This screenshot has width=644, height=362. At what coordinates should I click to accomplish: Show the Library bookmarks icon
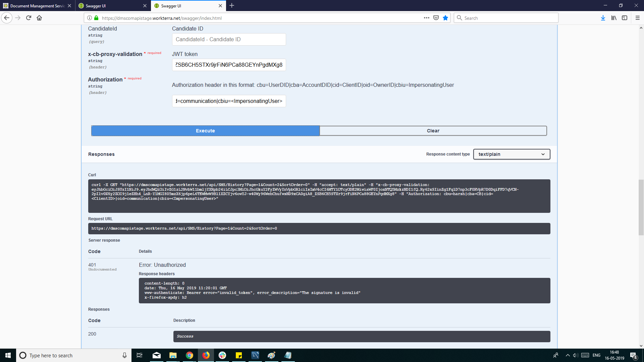(x=613, y=18)
